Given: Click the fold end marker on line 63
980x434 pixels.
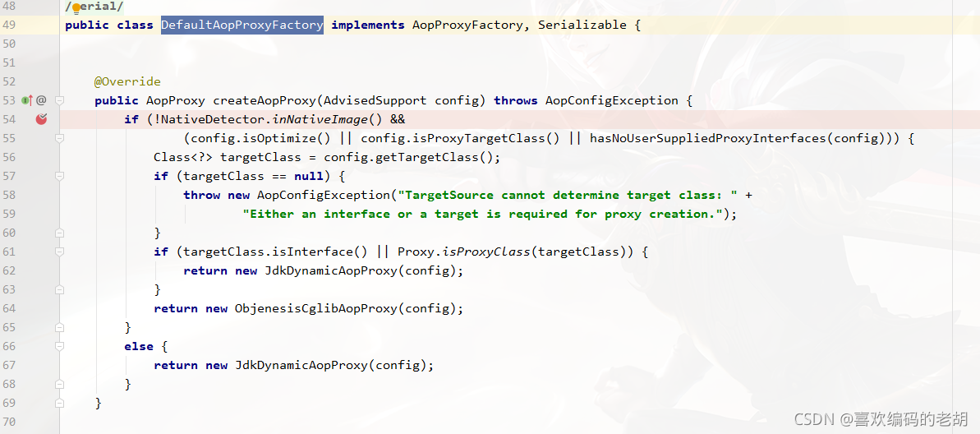Looking at the screenshot, I should (59, 289).
